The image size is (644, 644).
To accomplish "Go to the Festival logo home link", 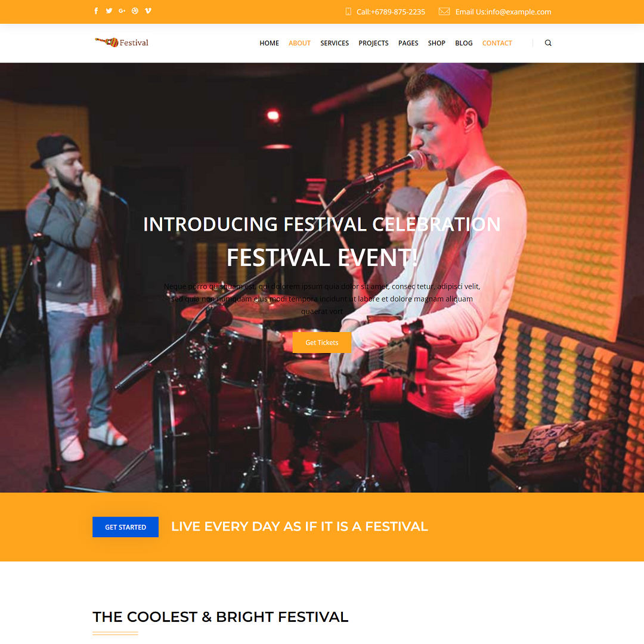I will coord(122,42).
